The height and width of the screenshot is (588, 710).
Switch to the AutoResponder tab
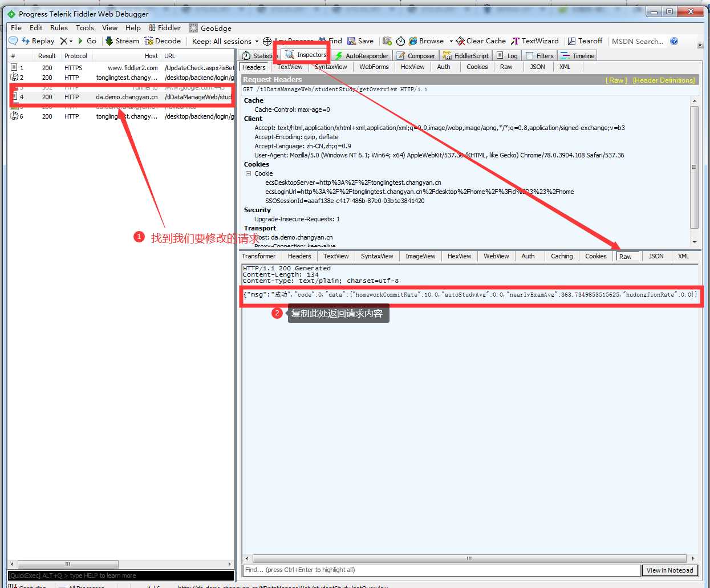coord(362,55)
